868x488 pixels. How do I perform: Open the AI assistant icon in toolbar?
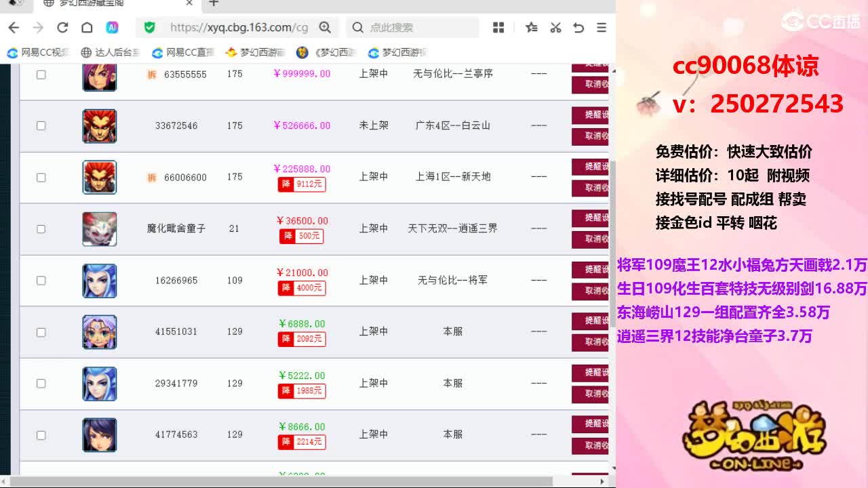(113, 28)
